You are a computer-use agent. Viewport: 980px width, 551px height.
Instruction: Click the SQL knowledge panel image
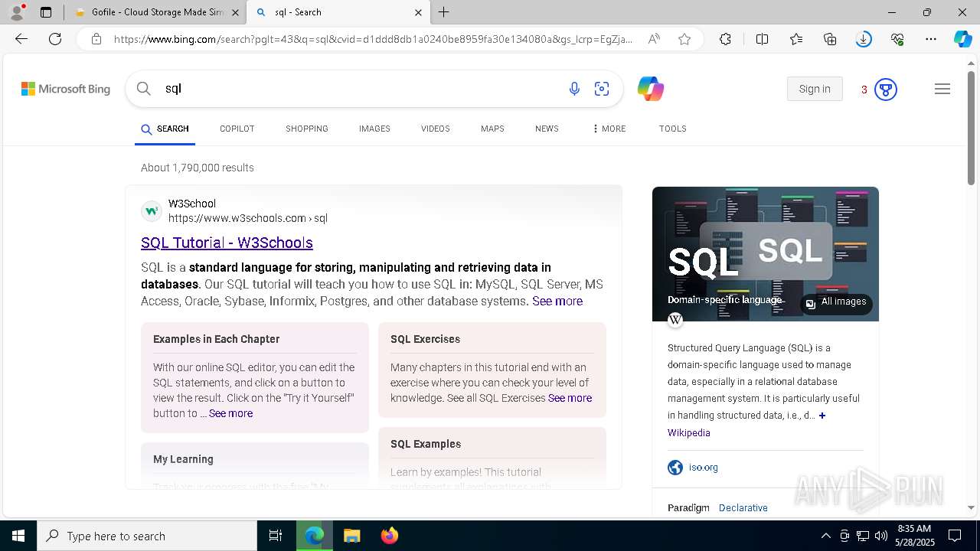[766, 254]
